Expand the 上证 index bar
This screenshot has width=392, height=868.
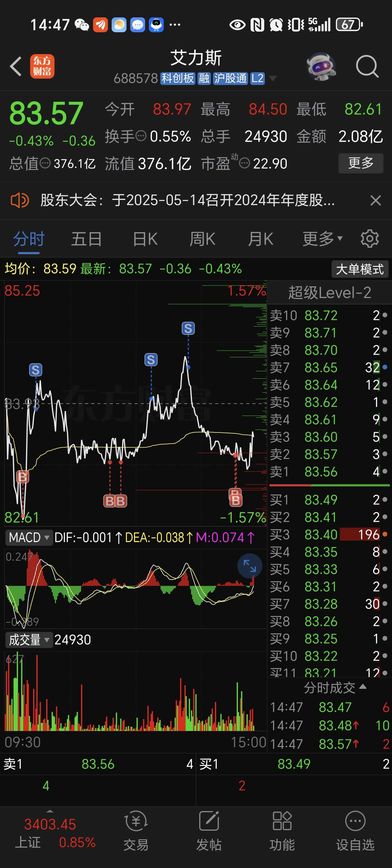(50, 811)
